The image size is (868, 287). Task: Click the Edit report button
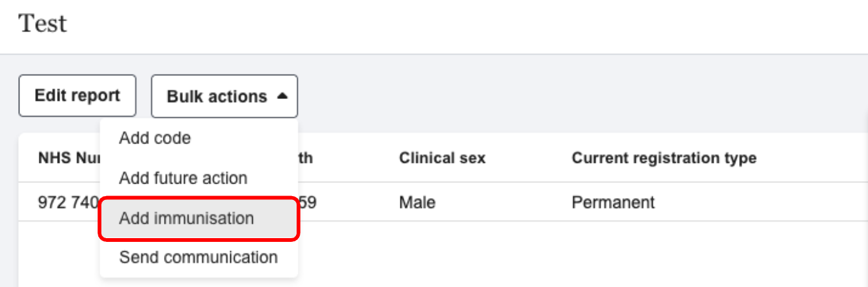click(x=77, y=96)
